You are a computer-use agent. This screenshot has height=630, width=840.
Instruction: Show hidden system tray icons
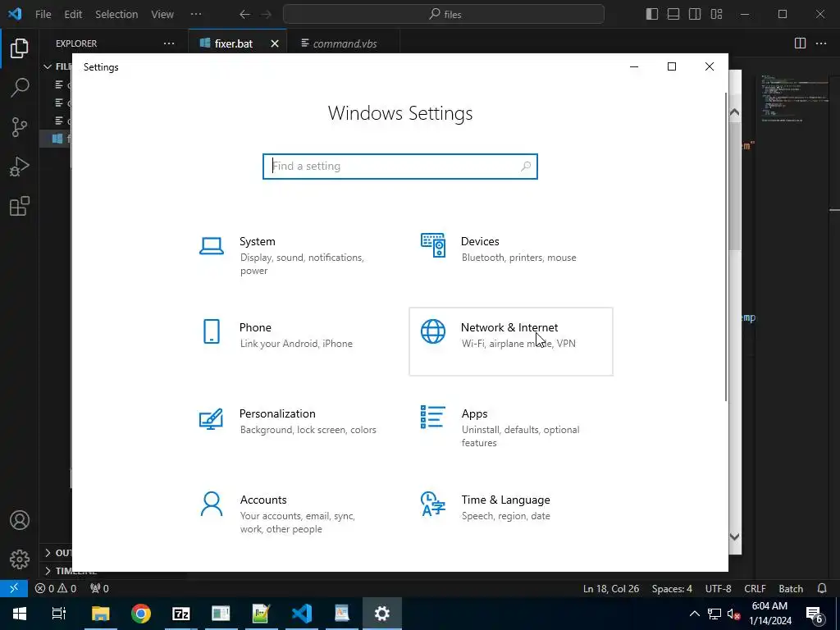pyautogui.click(x=694, y=614)
